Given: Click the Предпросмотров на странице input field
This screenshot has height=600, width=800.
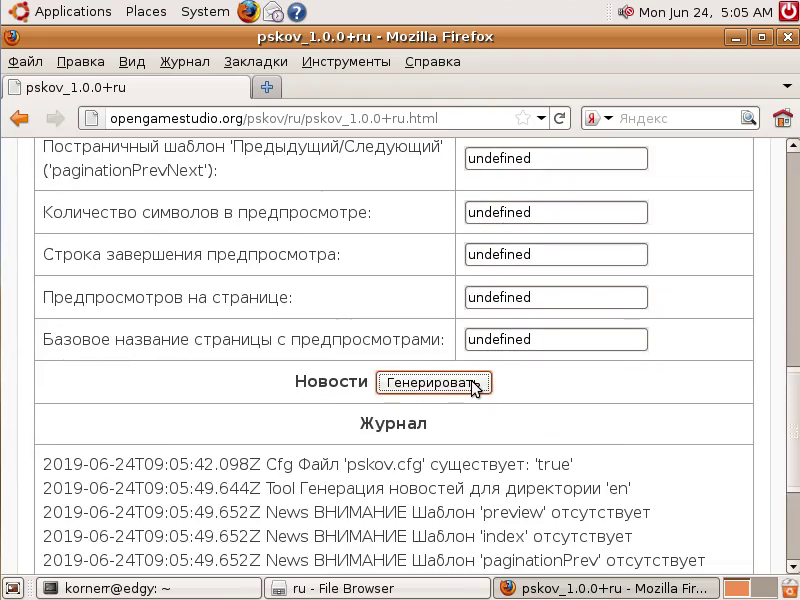Looking at the screenshot, I should point(556,297).
